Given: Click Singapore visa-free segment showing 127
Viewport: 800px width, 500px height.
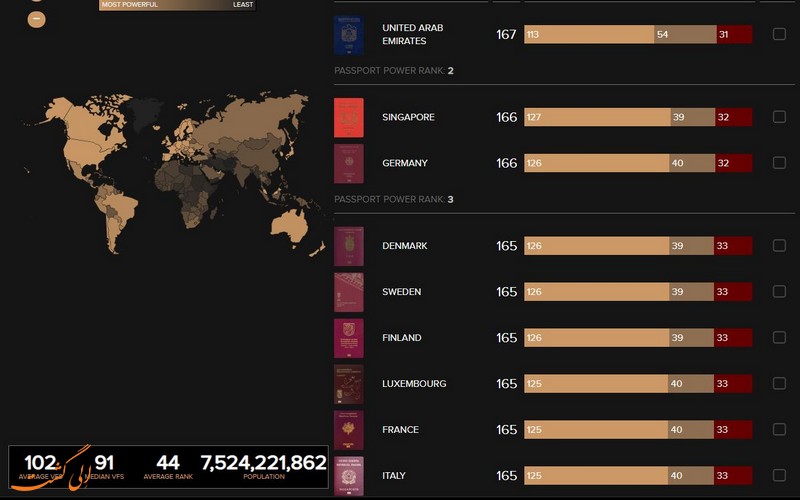Looking at the screenshot, I should [x=597, y=117].
